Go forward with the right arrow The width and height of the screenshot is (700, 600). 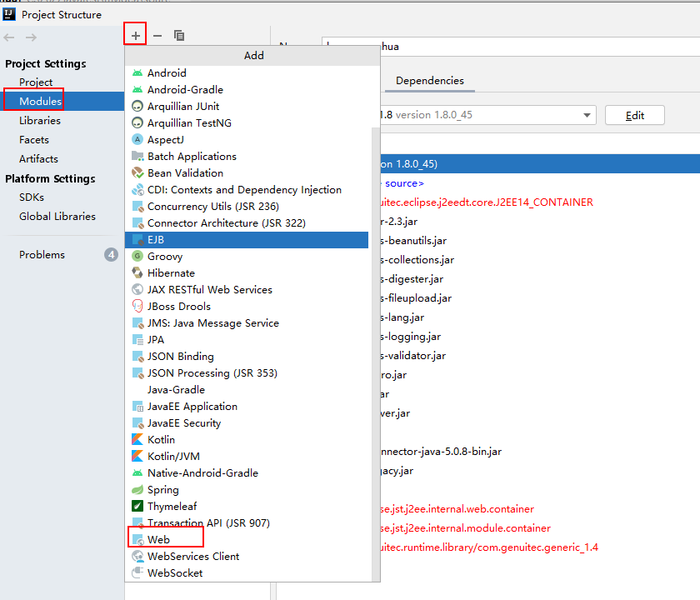pyautogui.click(x=32, y=37)
